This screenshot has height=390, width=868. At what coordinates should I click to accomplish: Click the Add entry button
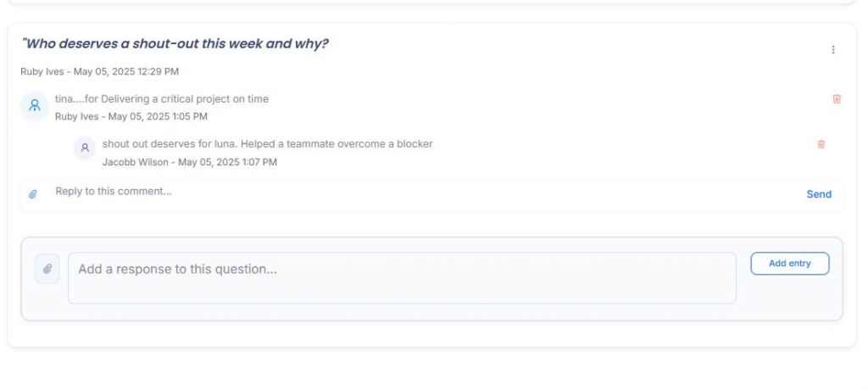[789, 264]
